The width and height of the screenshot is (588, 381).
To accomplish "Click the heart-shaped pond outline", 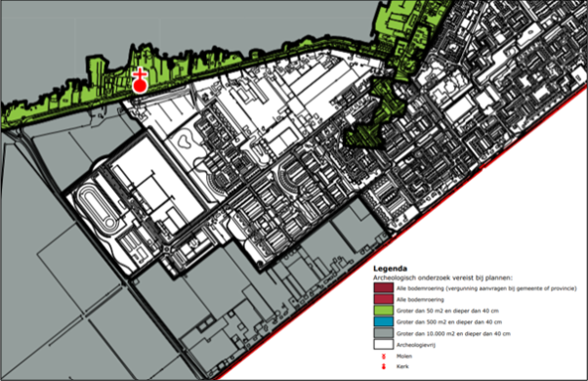I will [x=183, y=142].
